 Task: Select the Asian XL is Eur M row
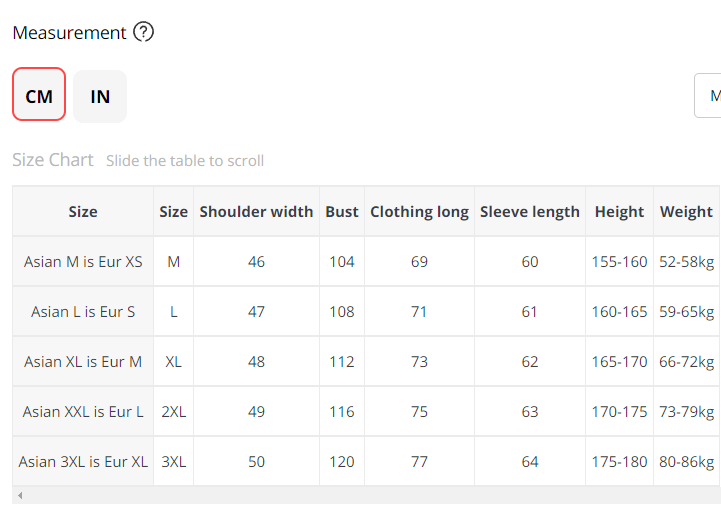(x=83, y=361)
